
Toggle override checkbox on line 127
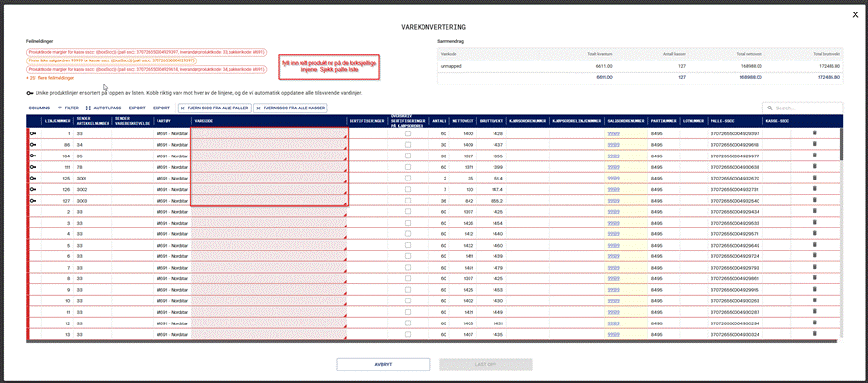pyautogui.click(x=408, y=201)
